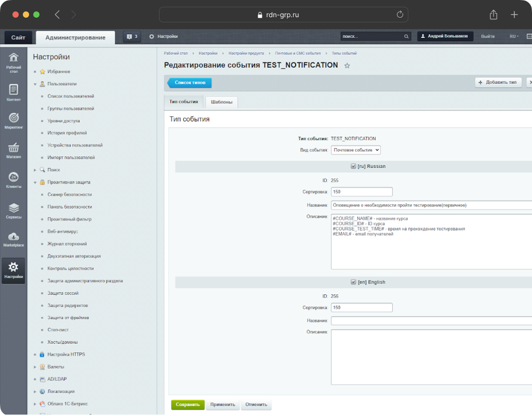532x416 pixels.
Task: Open the Рабочий стол sidebar icon
Action: click(x=14, y=61)
